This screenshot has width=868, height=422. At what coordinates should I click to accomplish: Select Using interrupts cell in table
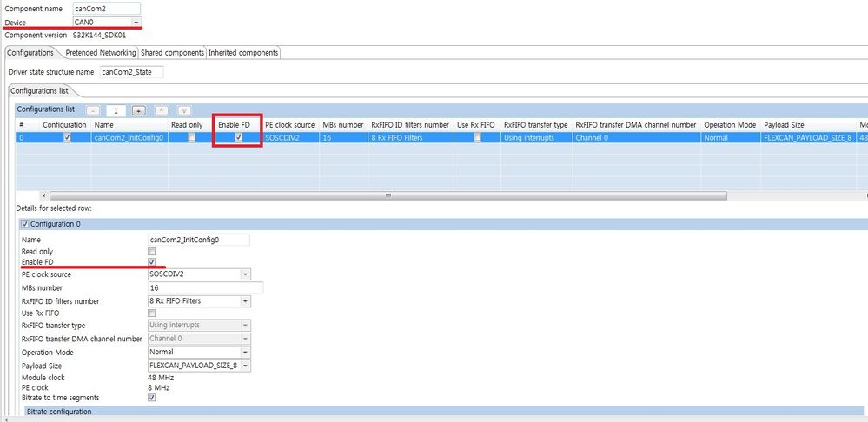tap(536, 138)
